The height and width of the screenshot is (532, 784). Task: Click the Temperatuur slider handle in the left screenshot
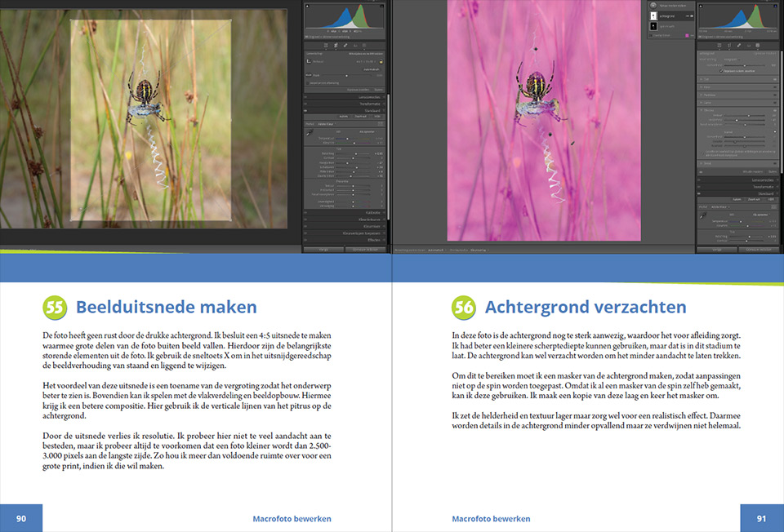click(x=347, y=139)
